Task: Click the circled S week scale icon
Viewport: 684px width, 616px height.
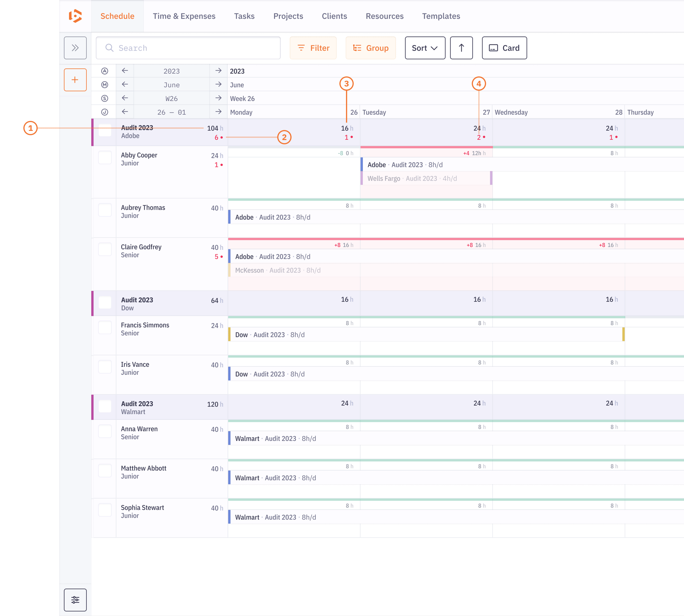Action: pos(105,98)
